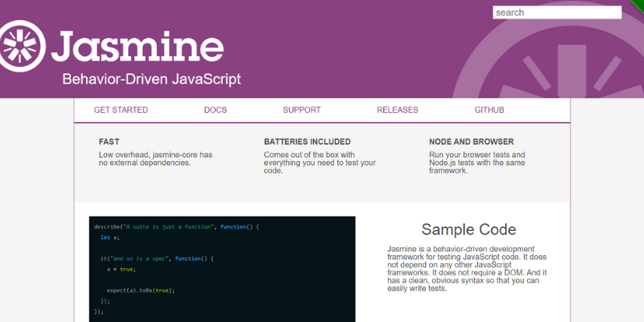644x322 pixels.
Task: Open the DOCS menu item
Action: tap(215, 110)
